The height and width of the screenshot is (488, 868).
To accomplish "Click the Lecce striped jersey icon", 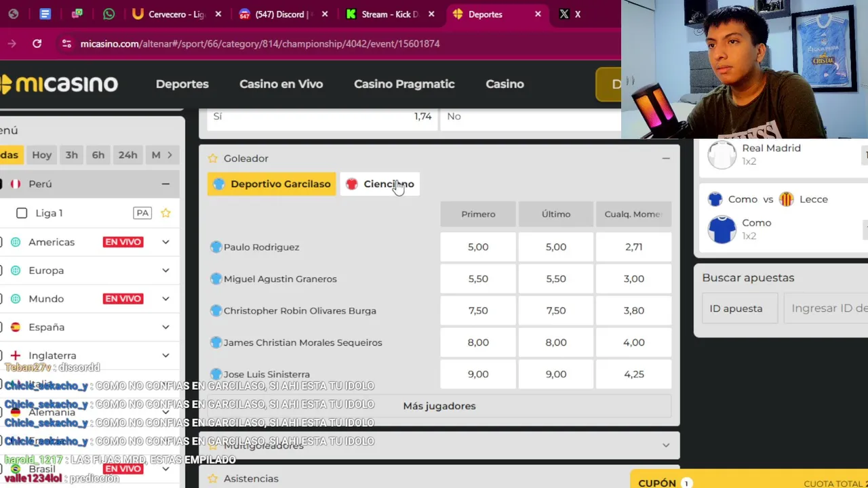I will pos(786,199).
